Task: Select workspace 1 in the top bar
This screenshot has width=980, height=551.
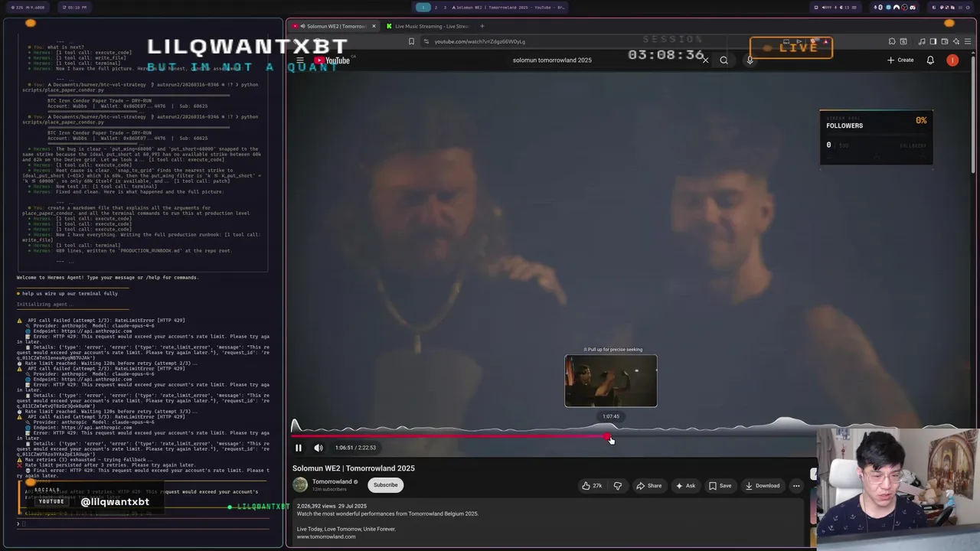Action: pyautogui.click(x=423, y=7)
